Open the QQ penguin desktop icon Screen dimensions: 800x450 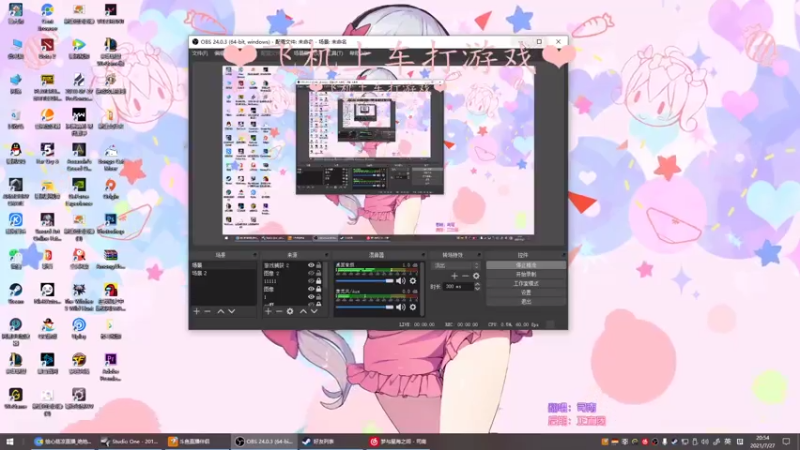15,154
